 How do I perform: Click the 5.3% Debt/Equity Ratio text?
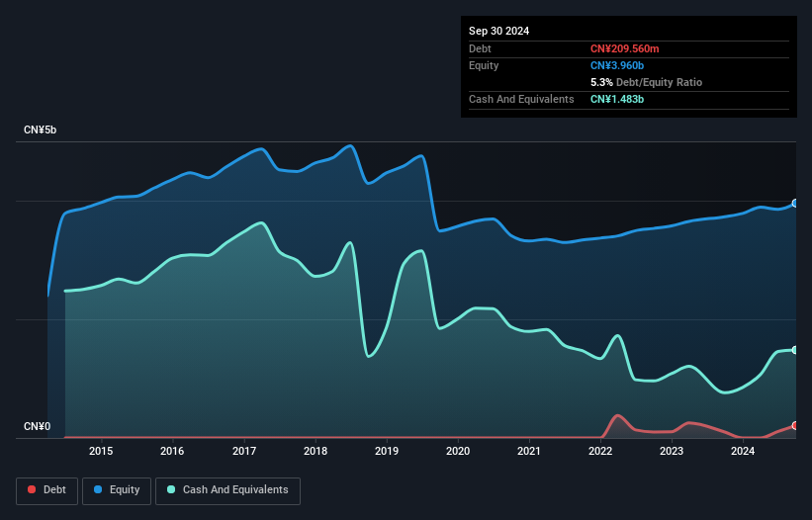click(646, 82)
